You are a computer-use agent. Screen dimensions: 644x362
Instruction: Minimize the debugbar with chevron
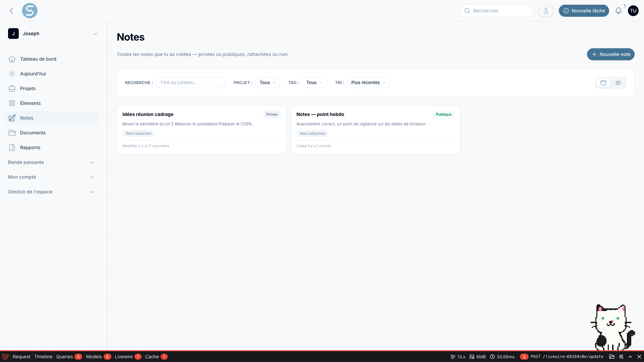pyautogui.click(x=630, y=357)
